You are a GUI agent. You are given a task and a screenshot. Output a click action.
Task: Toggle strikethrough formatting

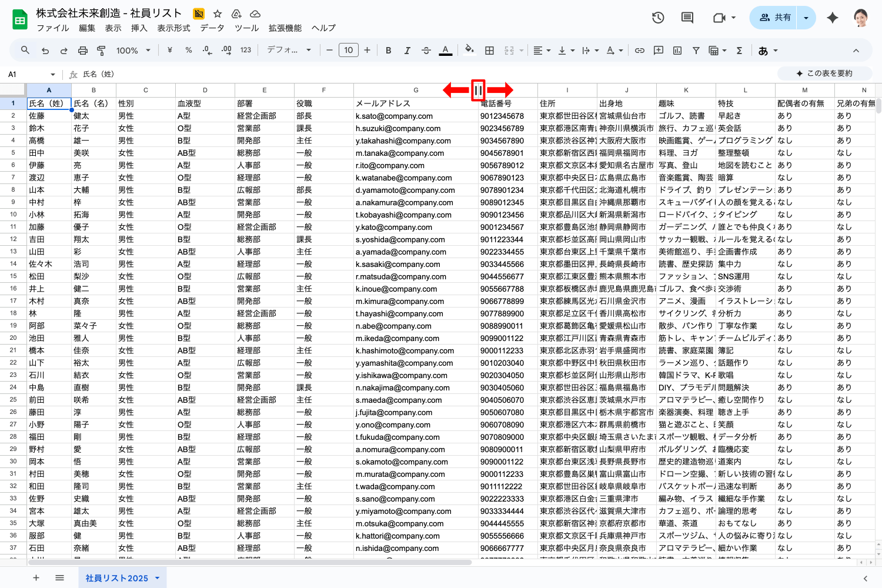pos(426,51)
